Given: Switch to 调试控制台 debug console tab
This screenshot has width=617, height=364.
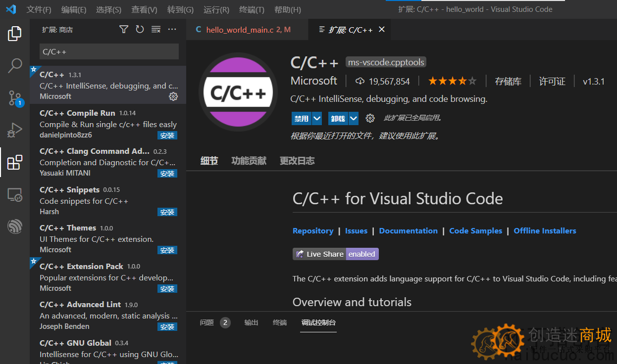Looking at the screenshot, I should 318,322.
